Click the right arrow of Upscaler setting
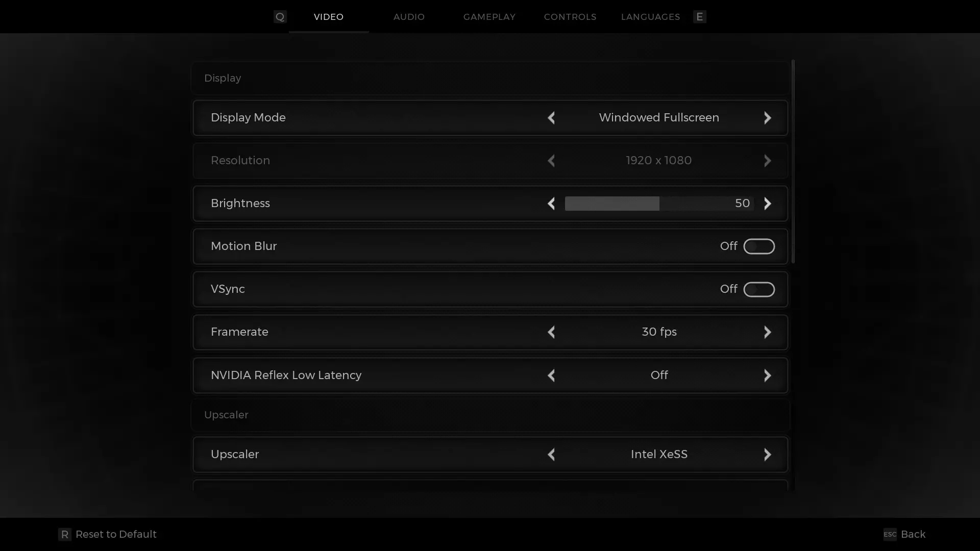 pos(767,455)
